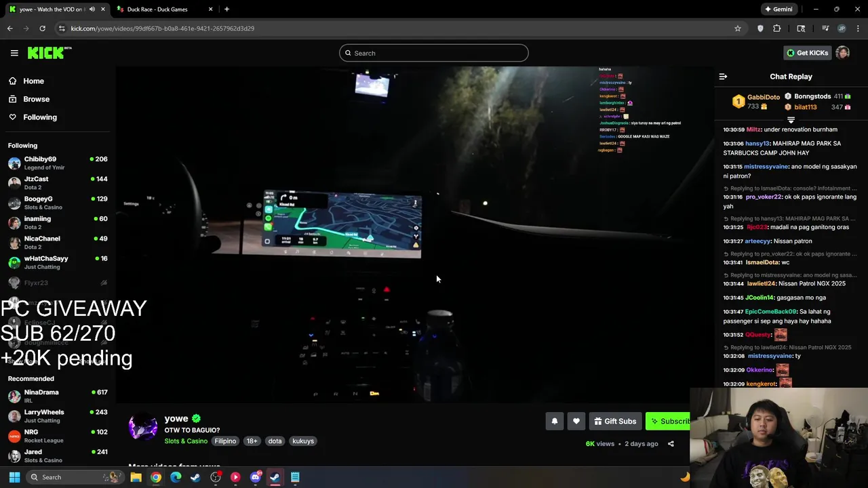Open the media control icon

pyautogui.click(x=825, y=28)
